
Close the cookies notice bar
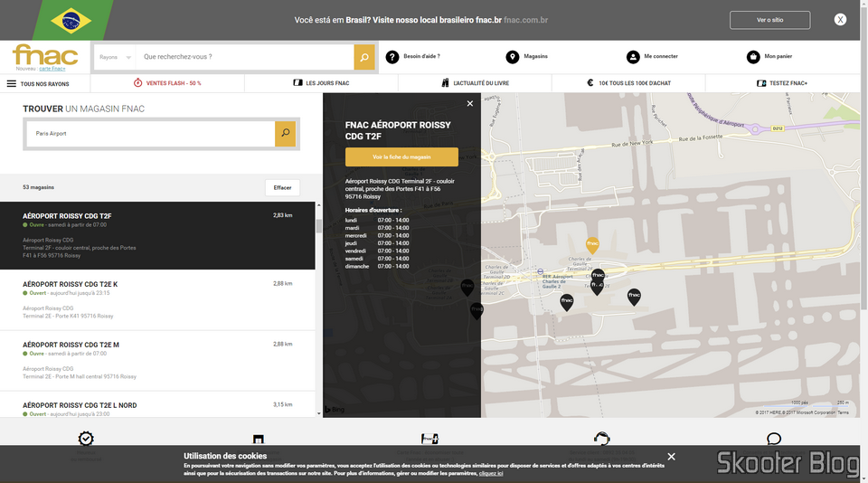(672, 457)
